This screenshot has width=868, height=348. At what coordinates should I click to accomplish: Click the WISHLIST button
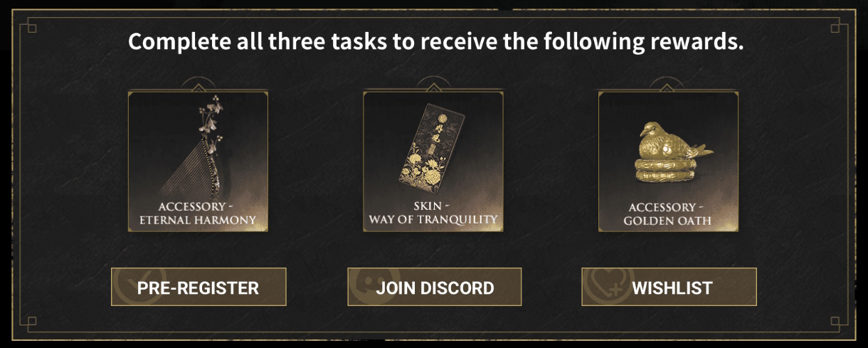coord(669,287)
